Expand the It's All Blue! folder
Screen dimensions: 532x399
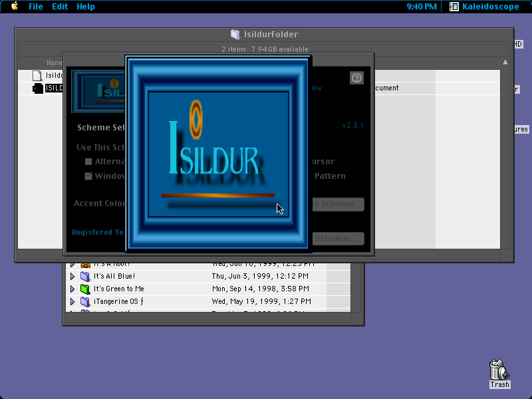tap(72, 276)
